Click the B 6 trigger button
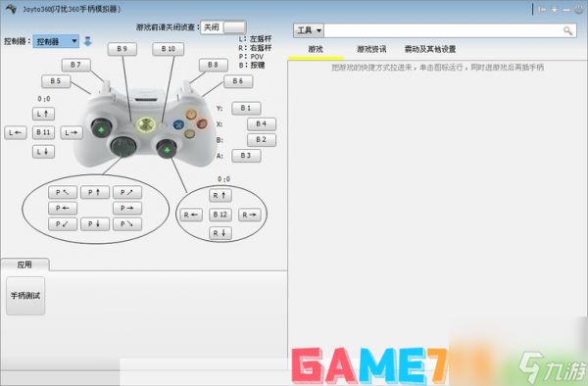The height and width of the screenshot is (386, 588). click(x=238, y=81)
